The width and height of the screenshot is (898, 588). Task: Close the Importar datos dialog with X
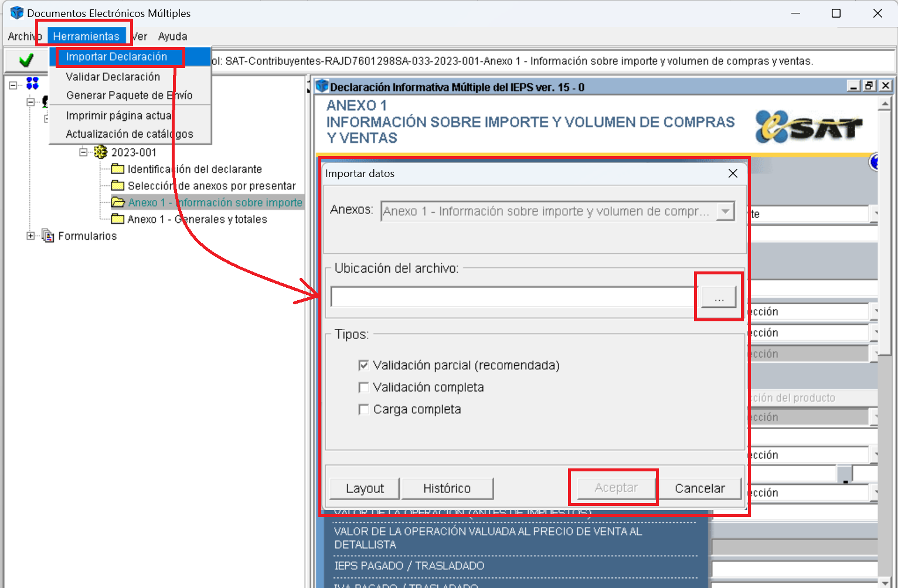733,174
